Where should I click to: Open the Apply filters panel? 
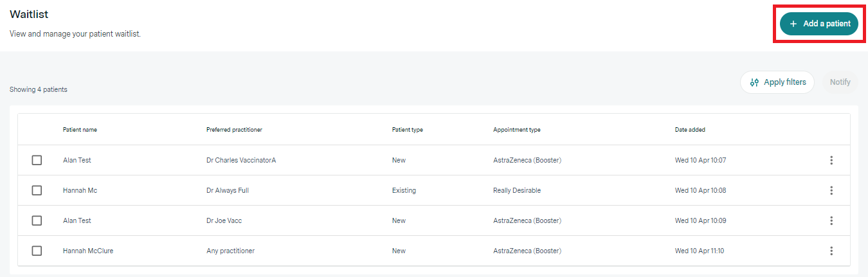[777, 82]
